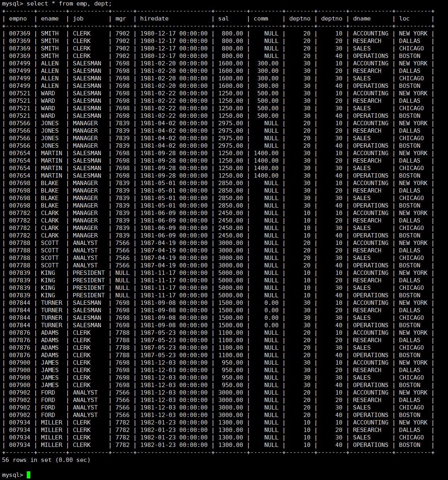This screenshot has width=448, height=480.
Task: Click the mgr column header
Action: 121,19
